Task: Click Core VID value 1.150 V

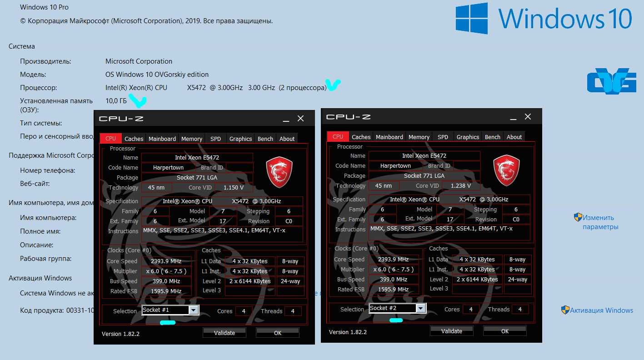Action: [x=234, y=187]
